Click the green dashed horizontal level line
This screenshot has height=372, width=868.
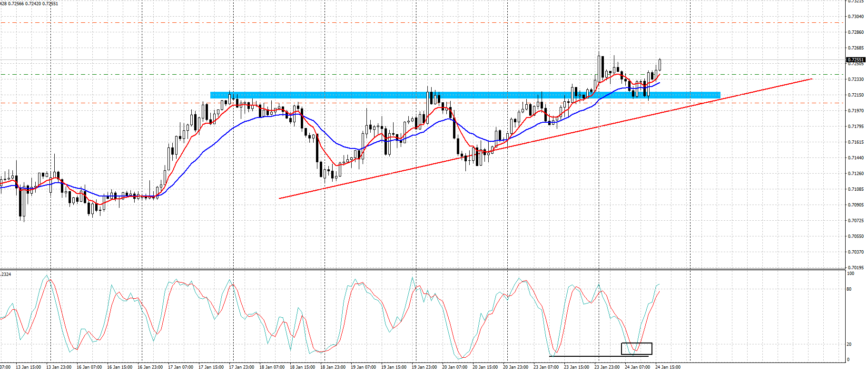pyautogui.click(x=423, y=74)
